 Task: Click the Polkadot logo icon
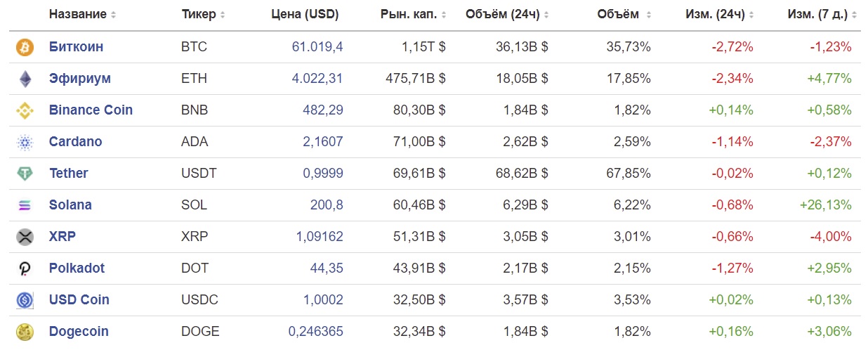point(25,268)
